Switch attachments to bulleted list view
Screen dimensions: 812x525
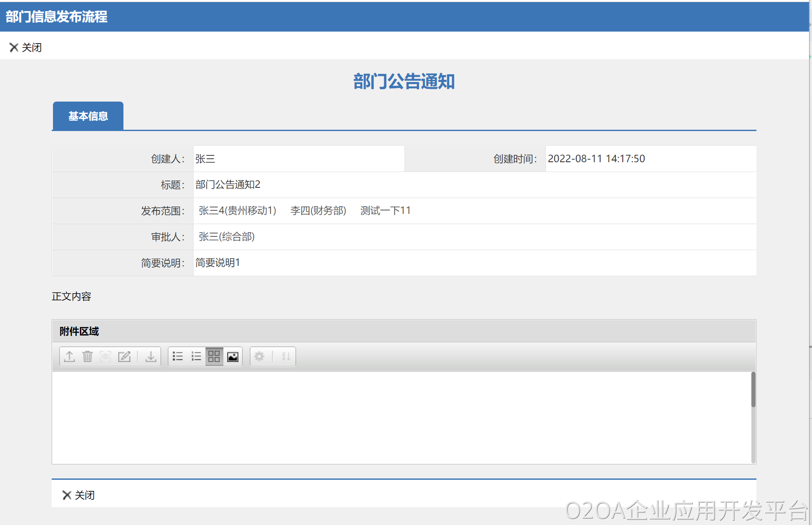click(x=178, y=356)
